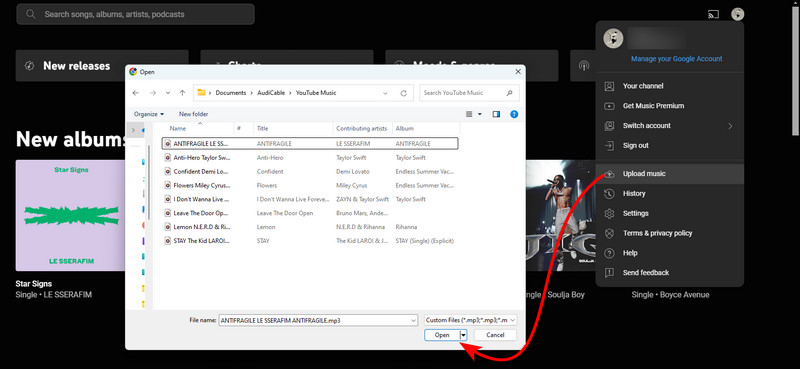This screenshot has height=369, width=800.
Task: Open Terms & privacy policy entry
Action: coord(669,233)
